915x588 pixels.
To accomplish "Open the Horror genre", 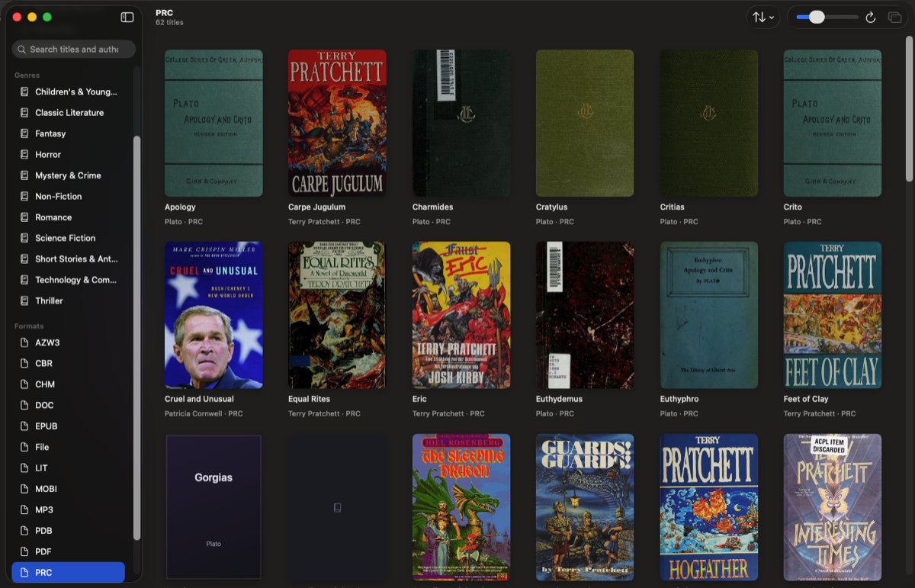I will 69,154.
